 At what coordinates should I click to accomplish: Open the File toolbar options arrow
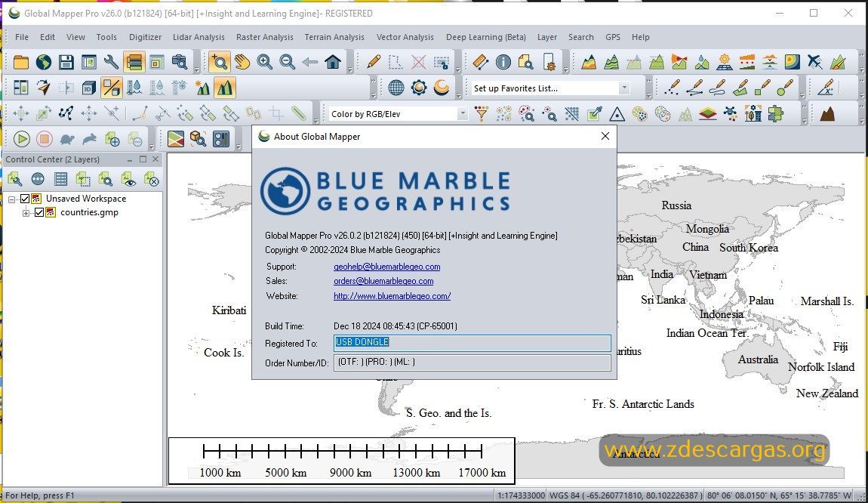196,69
